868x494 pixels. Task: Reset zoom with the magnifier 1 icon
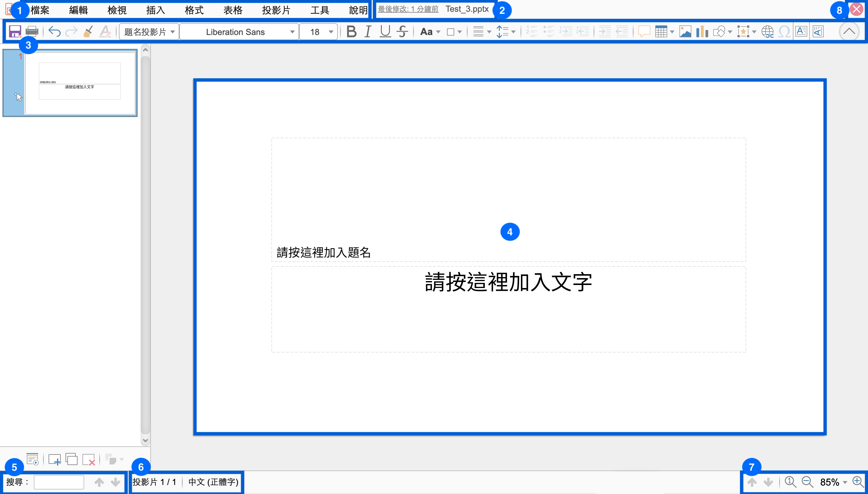[x=791, y=482]
